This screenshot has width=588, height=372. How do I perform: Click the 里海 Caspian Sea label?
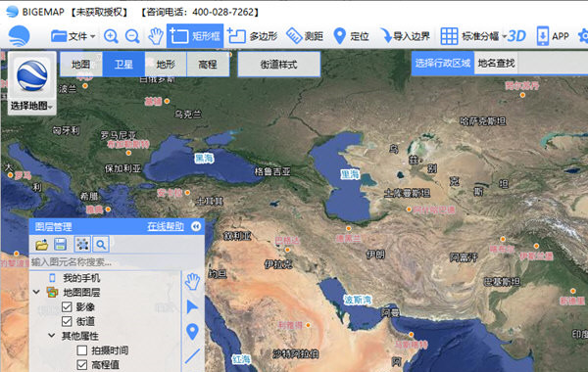click(x=350, y=174)
